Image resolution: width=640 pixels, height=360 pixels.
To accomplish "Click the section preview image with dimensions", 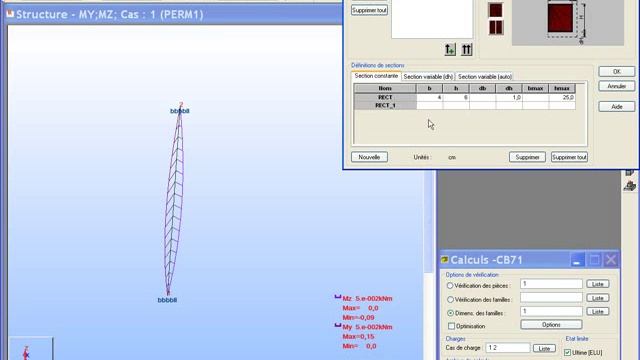I will [568, 22].
